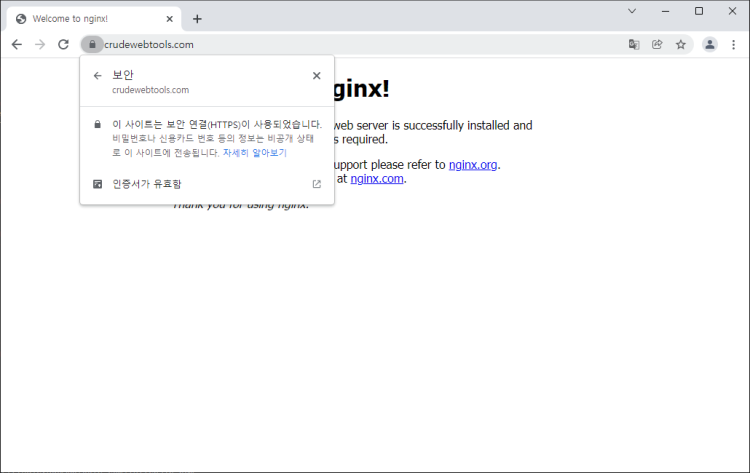The image size is (750, 473).
Task: Follow the nginx.org link
Action: (472, 165)
